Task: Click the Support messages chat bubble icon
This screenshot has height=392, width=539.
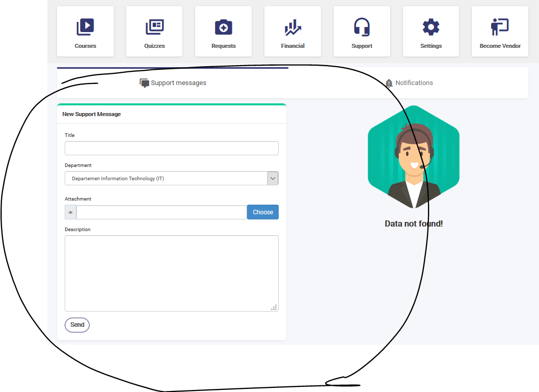Action: [145, 83]
